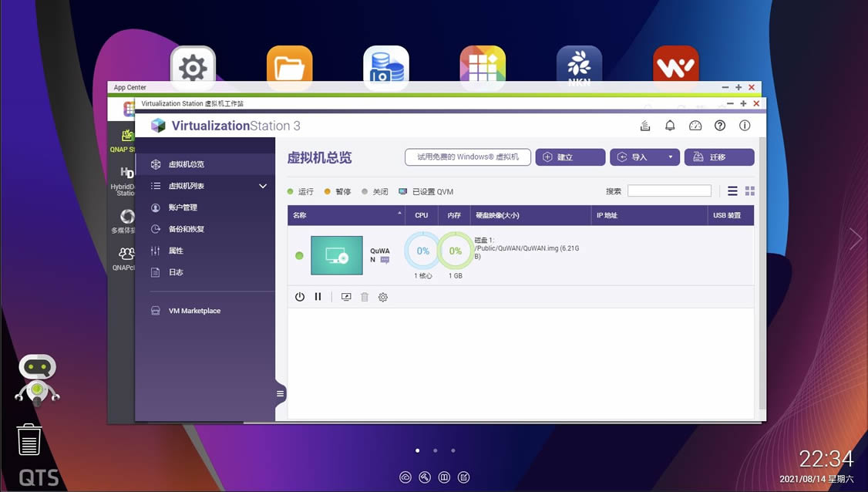Sort table by 名称 column arrow
This screenshot has height=492, width=868.
(x=399, y=214)
